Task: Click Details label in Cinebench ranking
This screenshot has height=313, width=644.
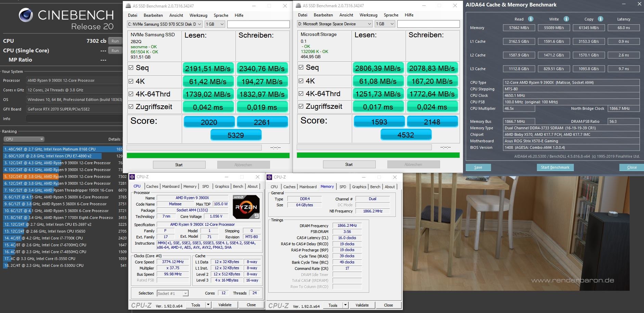Action: point(114,139)
